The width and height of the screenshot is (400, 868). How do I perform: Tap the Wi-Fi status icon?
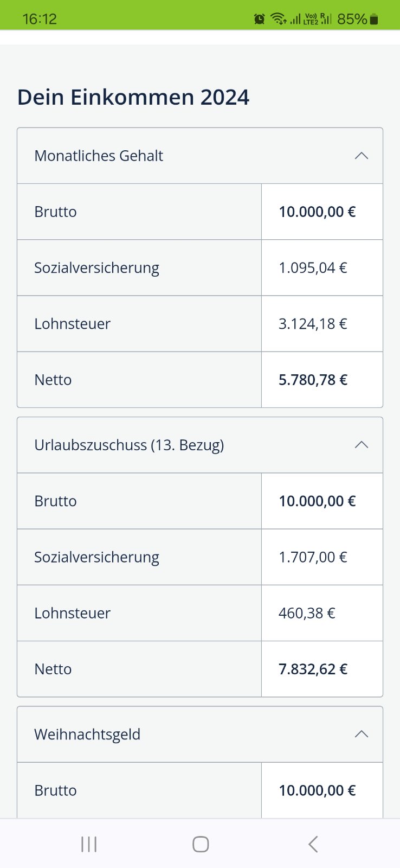279,19
